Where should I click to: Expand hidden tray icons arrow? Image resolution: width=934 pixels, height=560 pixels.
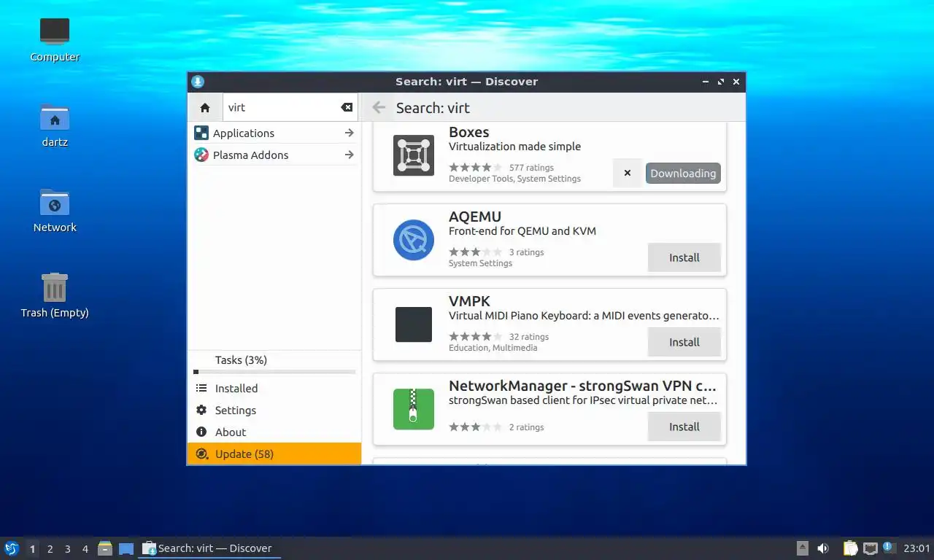(x=803, y=548)
